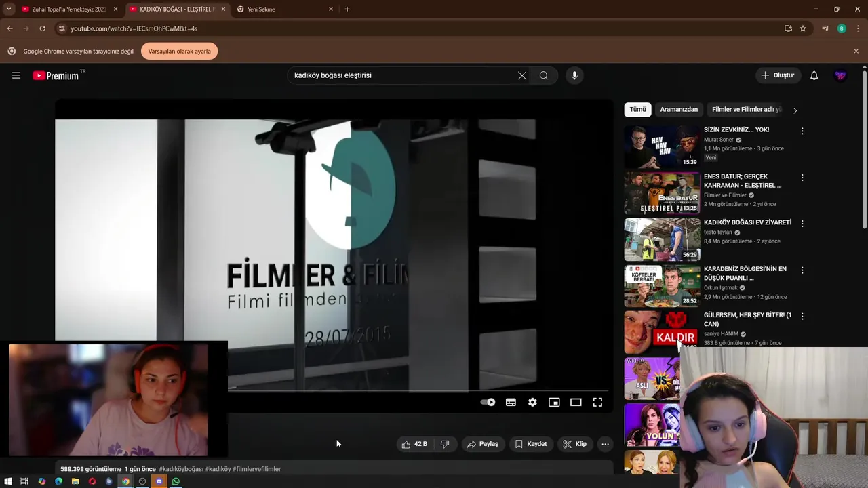Screen dimensions: 868x488
Task: Enter fullscreen on the video
Action: pyautogui.click(x=597, y=402)
